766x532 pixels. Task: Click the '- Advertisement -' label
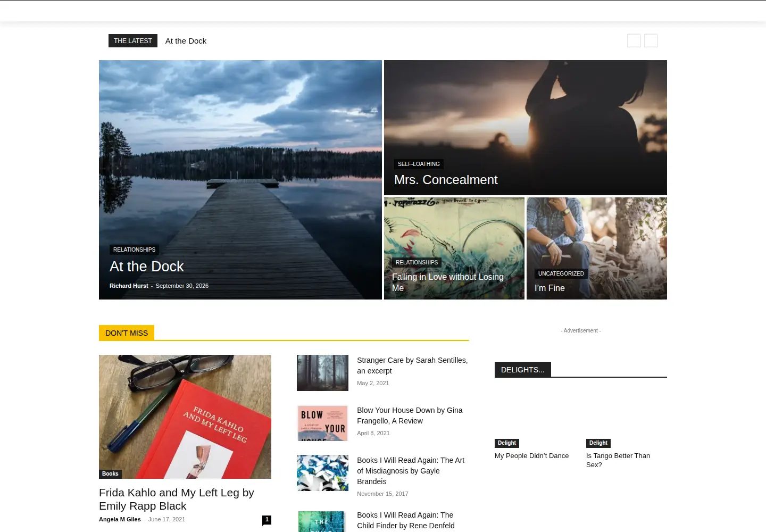point(581,331)
